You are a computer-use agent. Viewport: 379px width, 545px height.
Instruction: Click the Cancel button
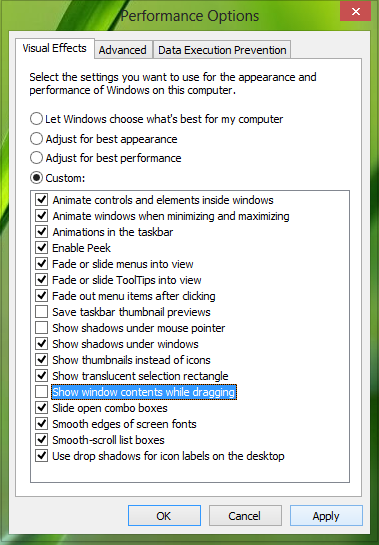pos(245,516)
